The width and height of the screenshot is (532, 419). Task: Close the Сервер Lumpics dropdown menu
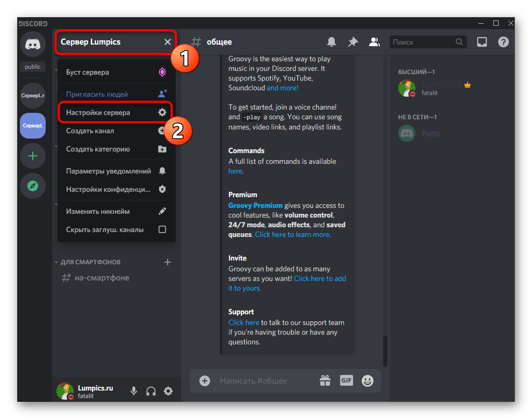tap(168, 42)
